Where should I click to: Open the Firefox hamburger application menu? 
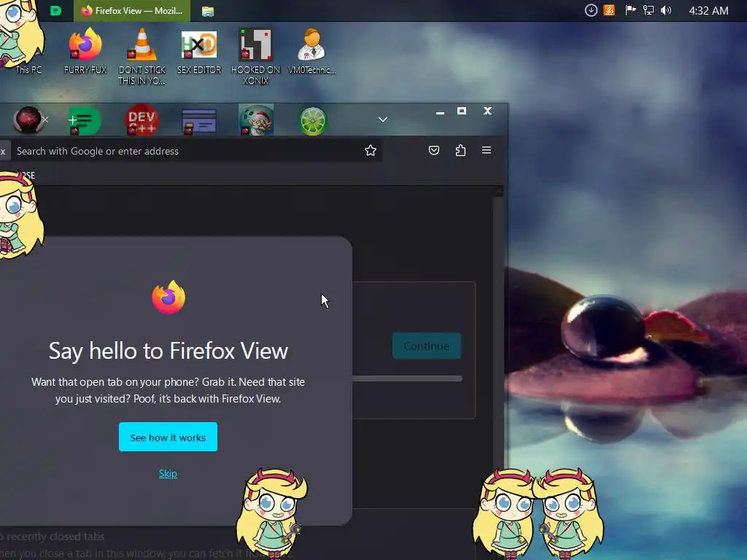click(487, 150)
